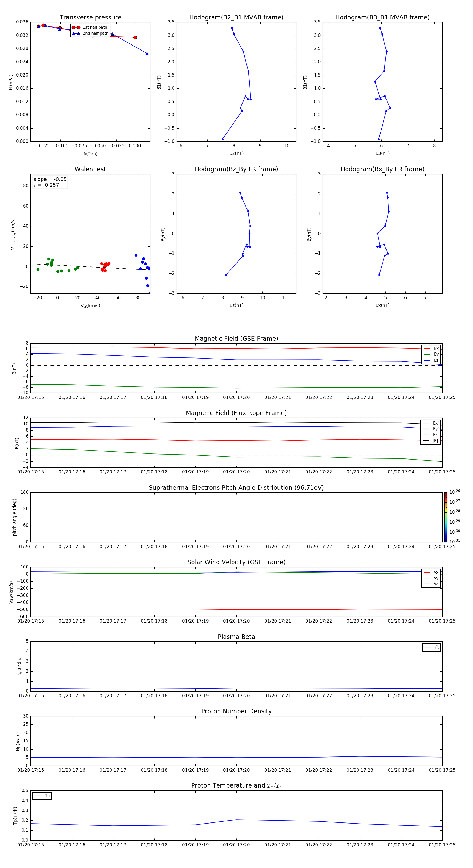Click the lowest point of the B2_B1 hodogram

pos(223,139)
